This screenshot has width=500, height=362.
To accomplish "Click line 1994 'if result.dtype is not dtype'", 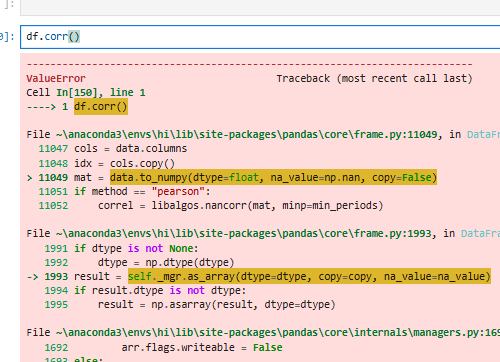I will pyautogui.click(x=145, y=291).
